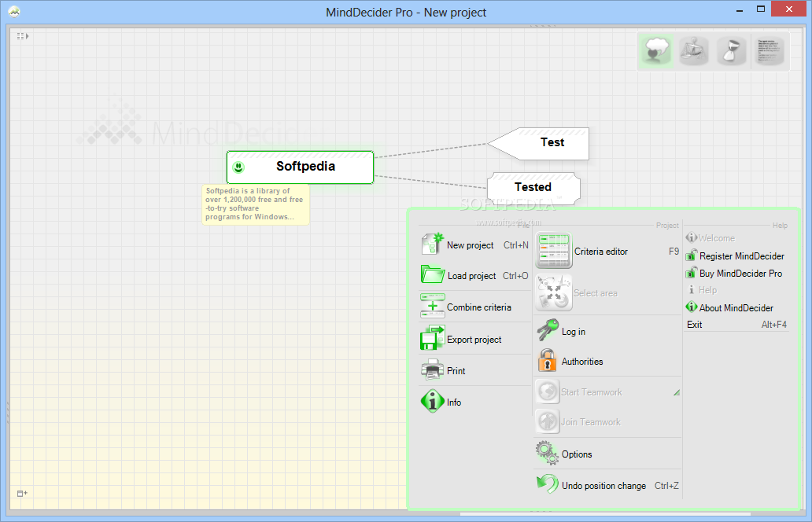
Task: Click the yellow Softpedia description note
Action: tap(255, 204)
